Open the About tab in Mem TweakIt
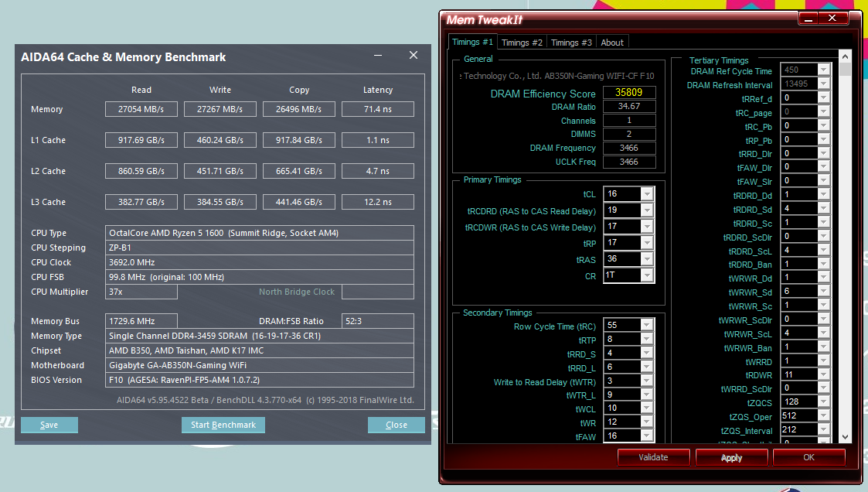Image resolution: width=868 pixels, height=492 pixels. (x=611, y=43)
